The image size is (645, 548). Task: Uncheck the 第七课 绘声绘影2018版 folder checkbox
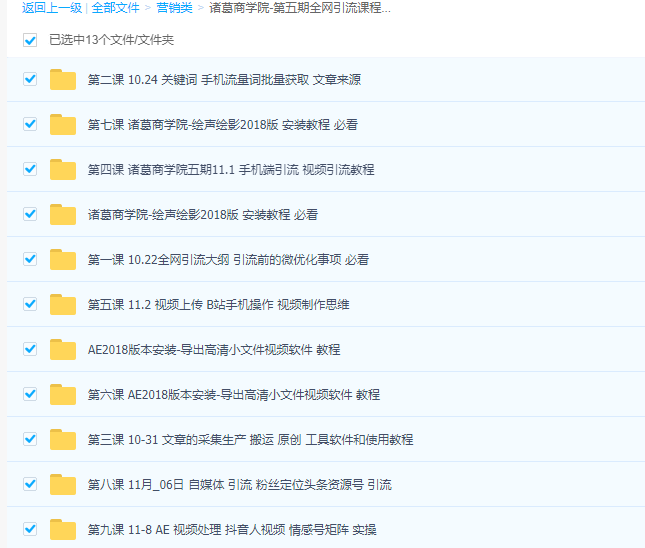coord(30,124)
